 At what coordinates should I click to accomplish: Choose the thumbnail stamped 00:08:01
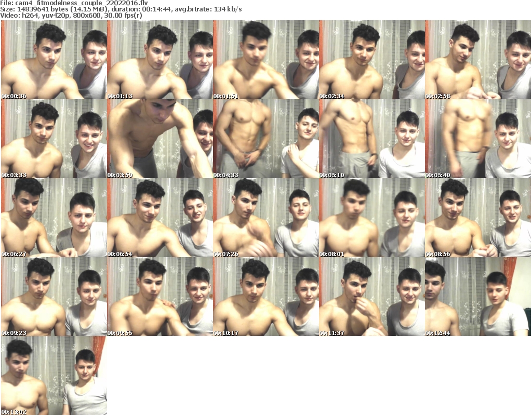click(x=372, y=218)
